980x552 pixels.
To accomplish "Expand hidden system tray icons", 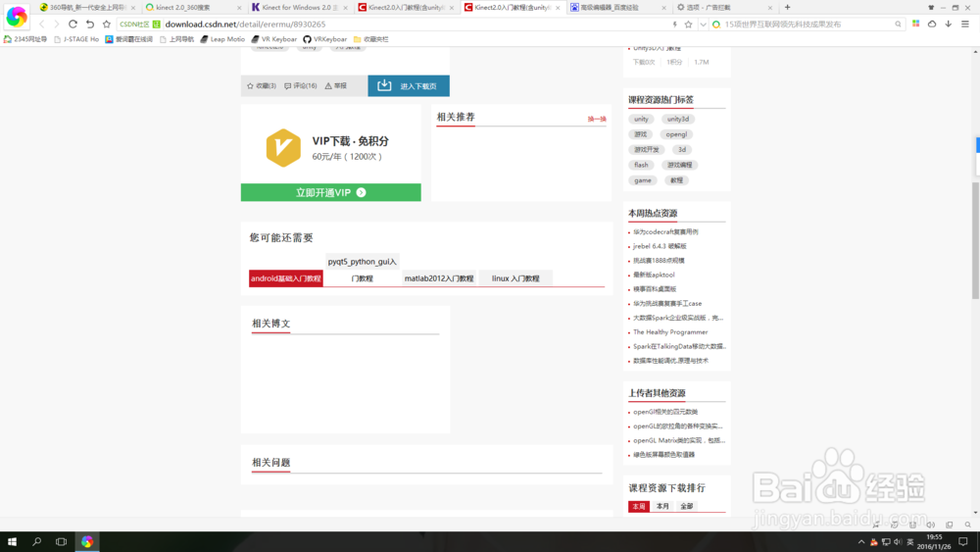I will [861, 542].
